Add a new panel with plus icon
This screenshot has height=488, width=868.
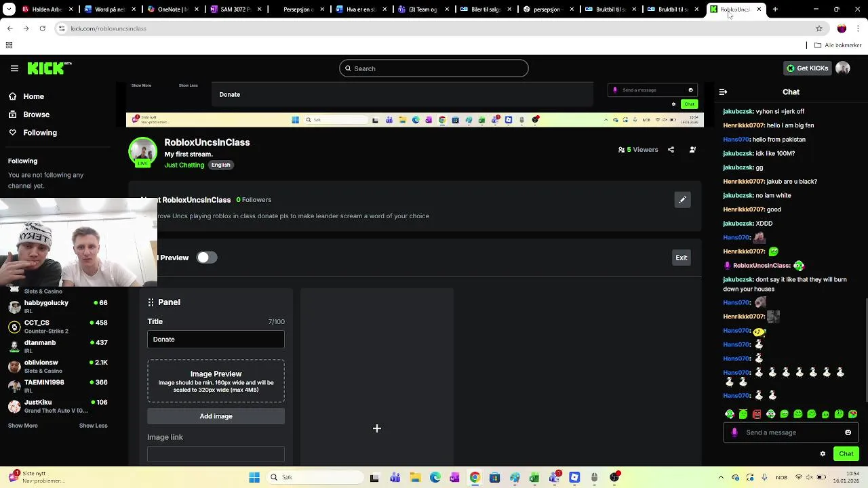click(x=377, y=428)
